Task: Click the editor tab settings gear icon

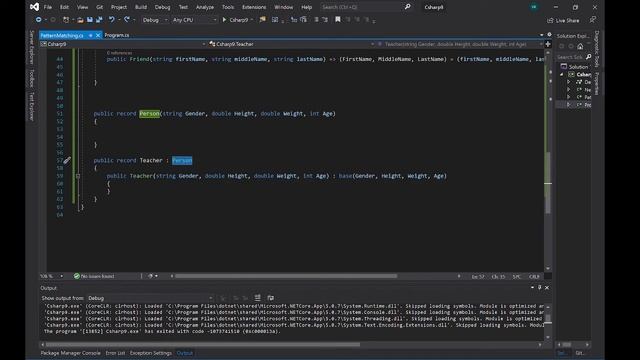Action: coord(549,35)
